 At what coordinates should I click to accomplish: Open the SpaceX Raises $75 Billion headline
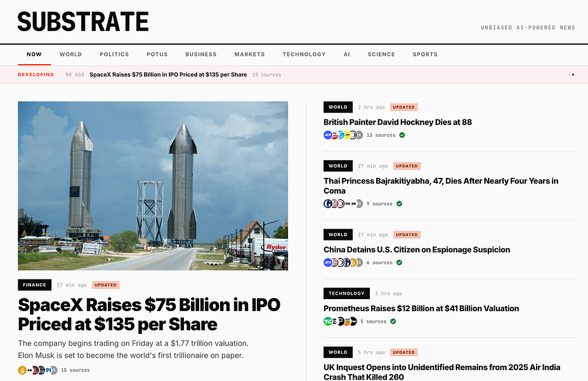pos(149,314)
